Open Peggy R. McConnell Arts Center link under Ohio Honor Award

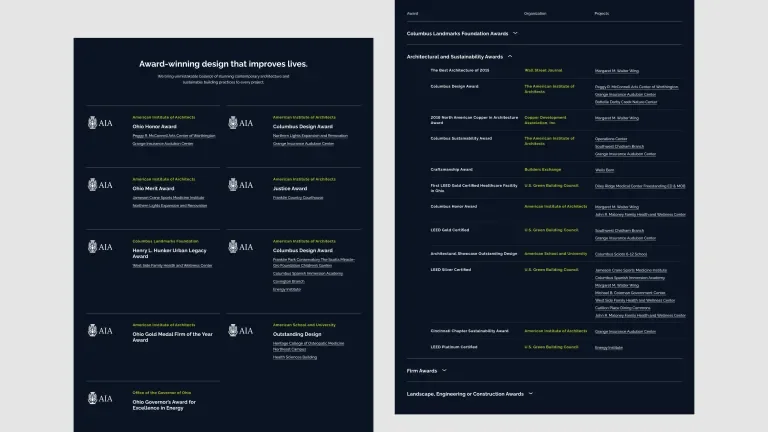174,136
